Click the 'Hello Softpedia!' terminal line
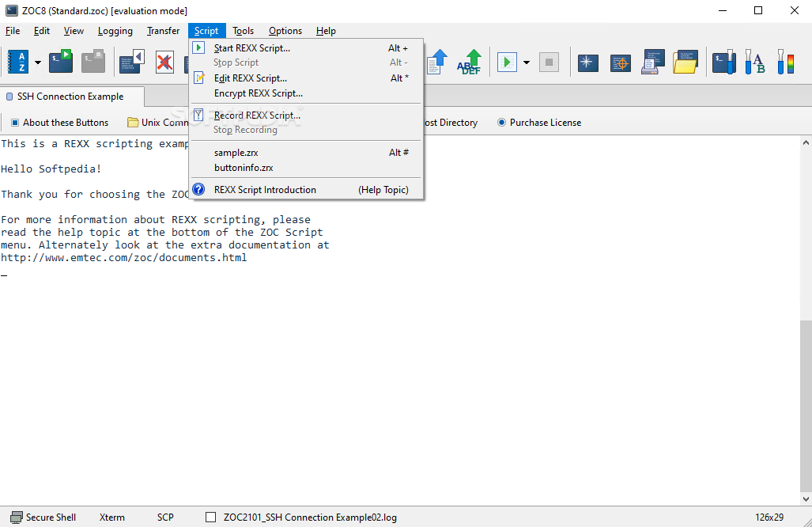 [x=51, y=169]
